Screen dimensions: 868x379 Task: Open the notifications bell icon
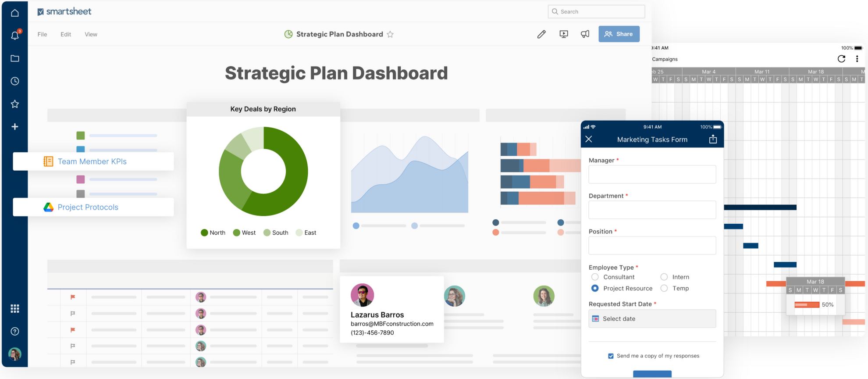click(15, 36)
